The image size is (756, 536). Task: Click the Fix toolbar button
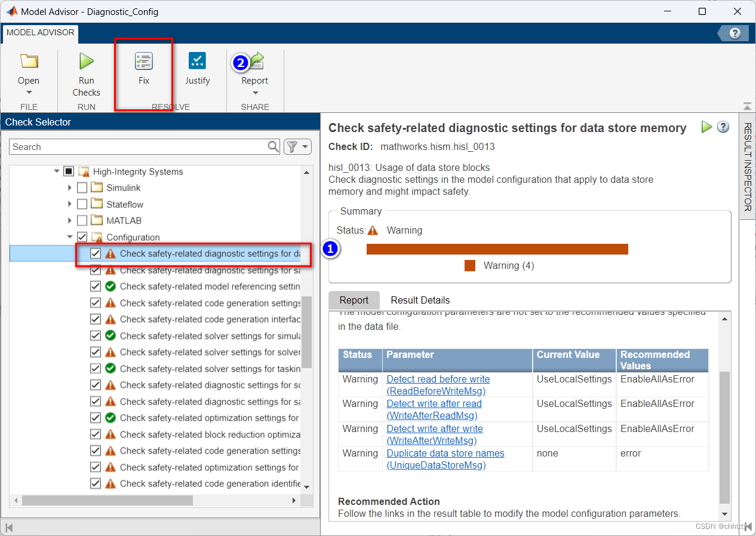click(144, 69)
